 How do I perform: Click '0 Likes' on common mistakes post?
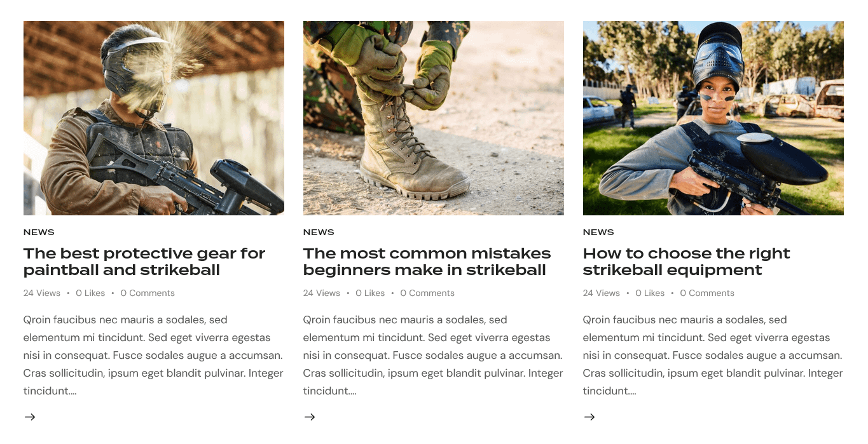pyautogui.click(x=370, y=293)
